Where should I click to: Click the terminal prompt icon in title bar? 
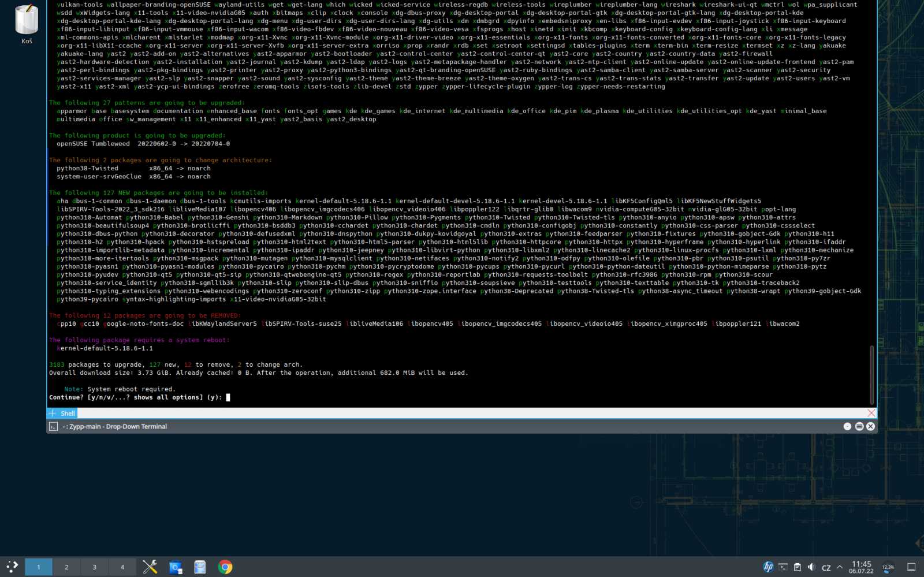click(x=53, y=427)
